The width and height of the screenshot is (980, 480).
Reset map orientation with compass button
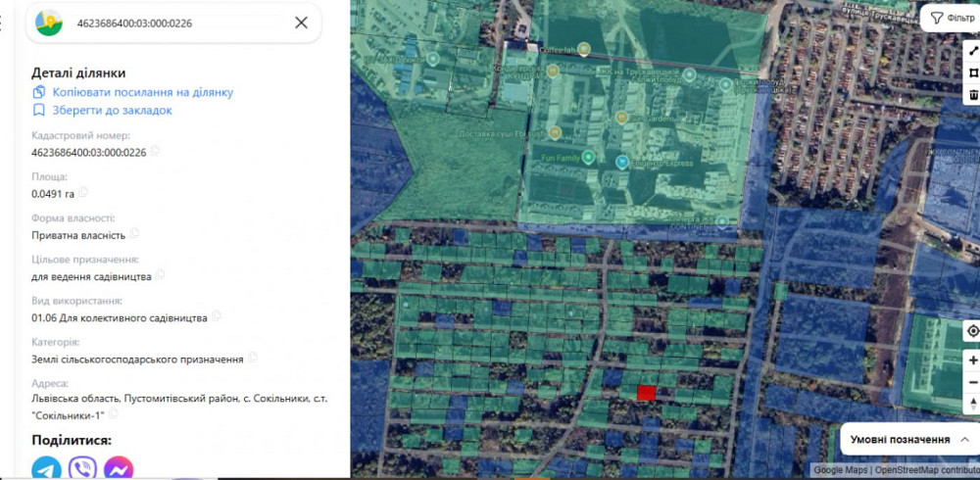972,404
